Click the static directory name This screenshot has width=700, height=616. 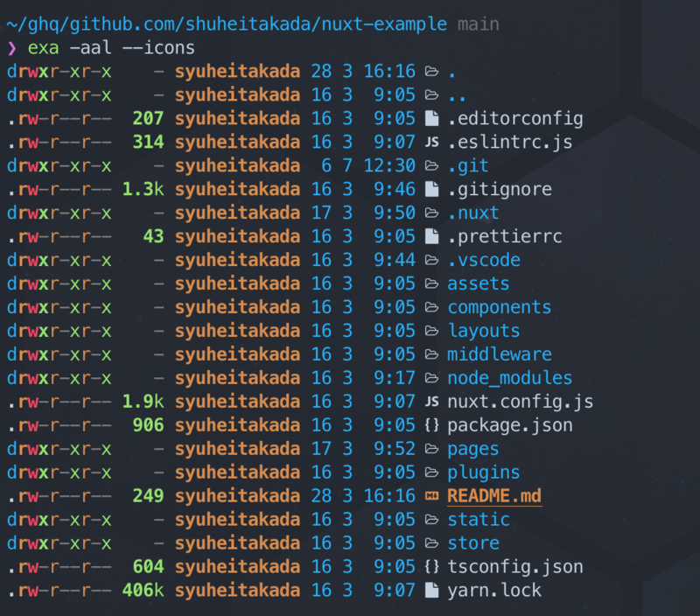pyautogui.click(x=478, y=520)
